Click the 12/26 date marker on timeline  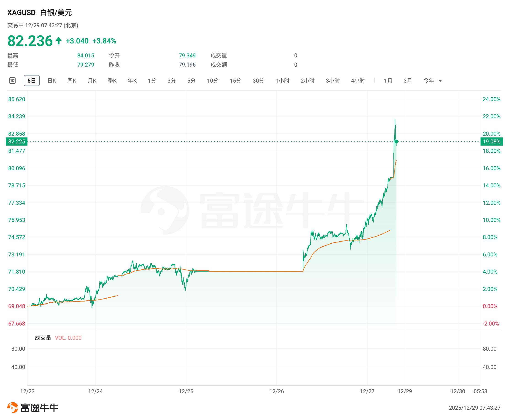coord(276,391)
